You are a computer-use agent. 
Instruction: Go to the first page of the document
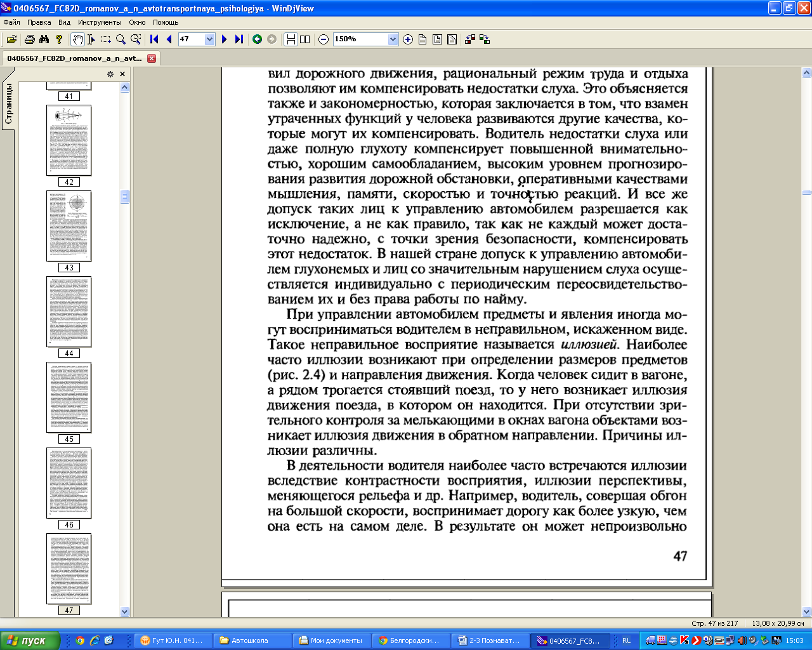click(154, 39)
